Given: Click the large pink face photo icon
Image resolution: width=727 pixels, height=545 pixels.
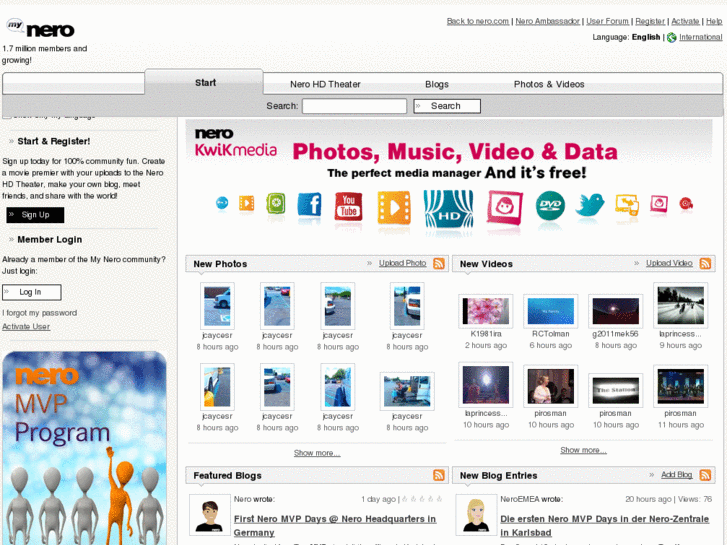Looking at the screenshot, I should (x=505, y=207).
